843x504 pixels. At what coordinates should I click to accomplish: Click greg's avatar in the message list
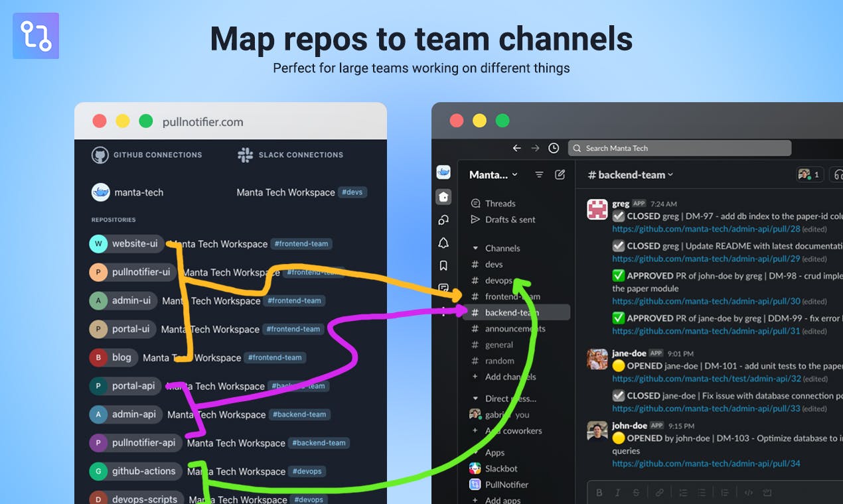tap(597, 209)
